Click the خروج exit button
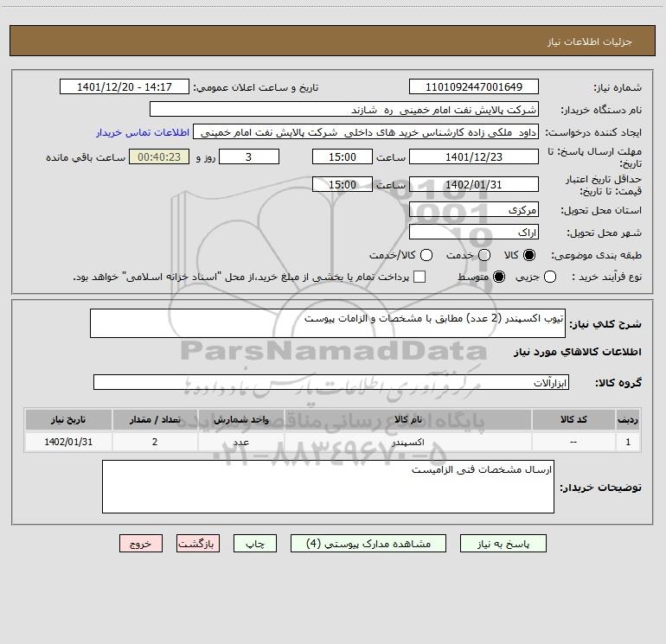The image size is (666, 644). point(141,544)
